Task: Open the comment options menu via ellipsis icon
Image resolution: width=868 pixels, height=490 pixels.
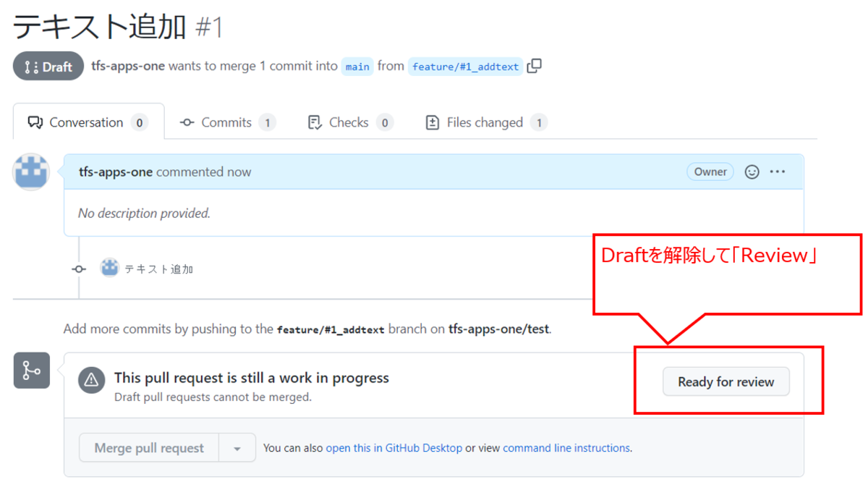Action: click(x=778, y=172)
